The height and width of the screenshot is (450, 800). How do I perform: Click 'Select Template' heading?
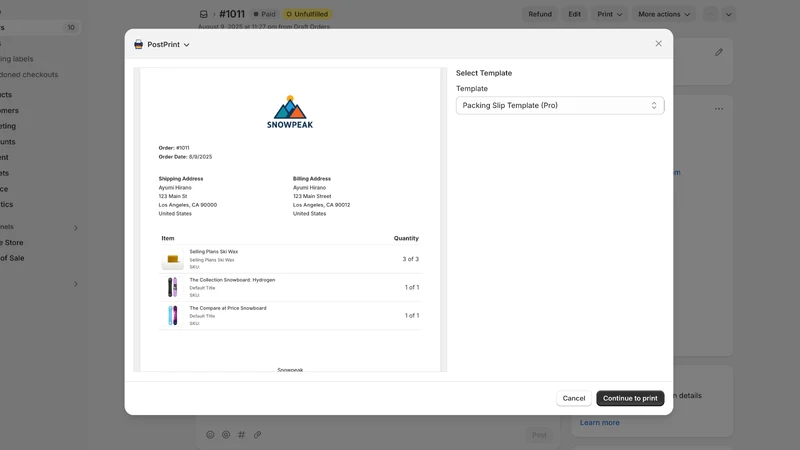(x=484, y=73)
